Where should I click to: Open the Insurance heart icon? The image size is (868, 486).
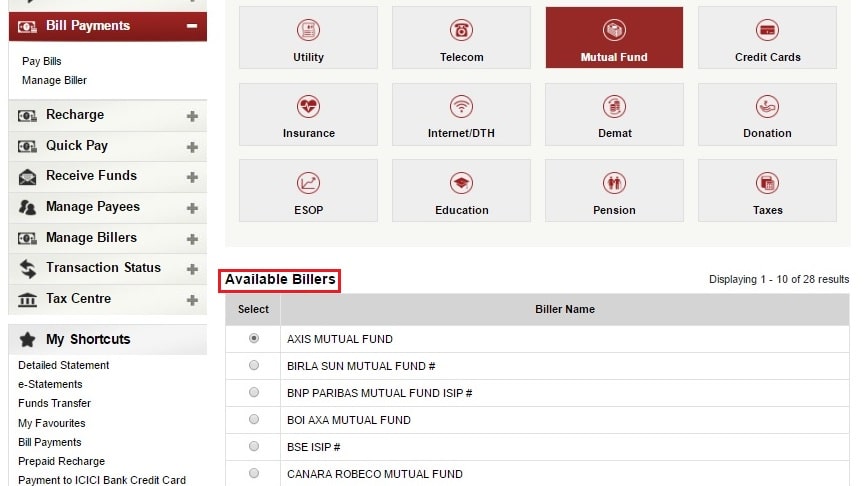click(x=308, y=106)
